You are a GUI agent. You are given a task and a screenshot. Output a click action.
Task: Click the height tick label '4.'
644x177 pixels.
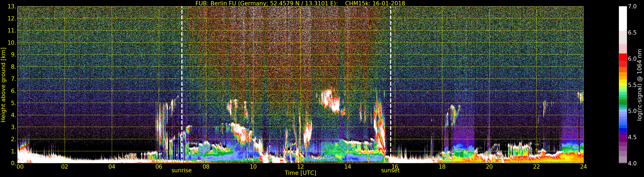point(13,115)
